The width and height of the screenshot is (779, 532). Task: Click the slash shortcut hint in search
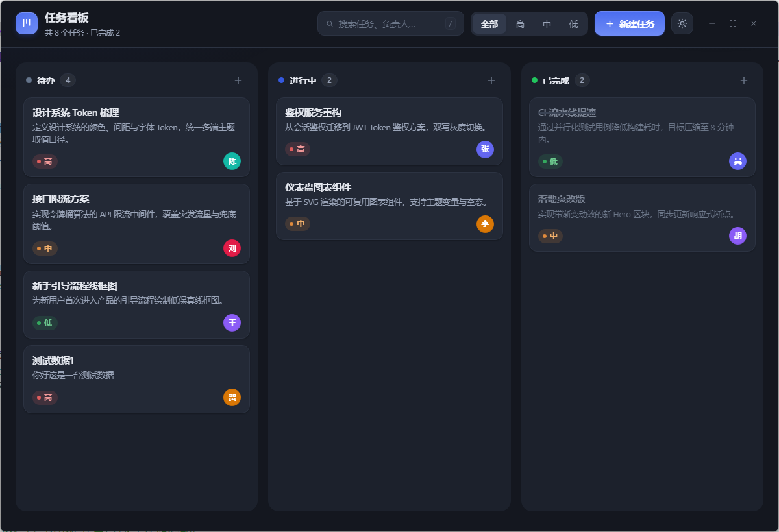[451, 24]
